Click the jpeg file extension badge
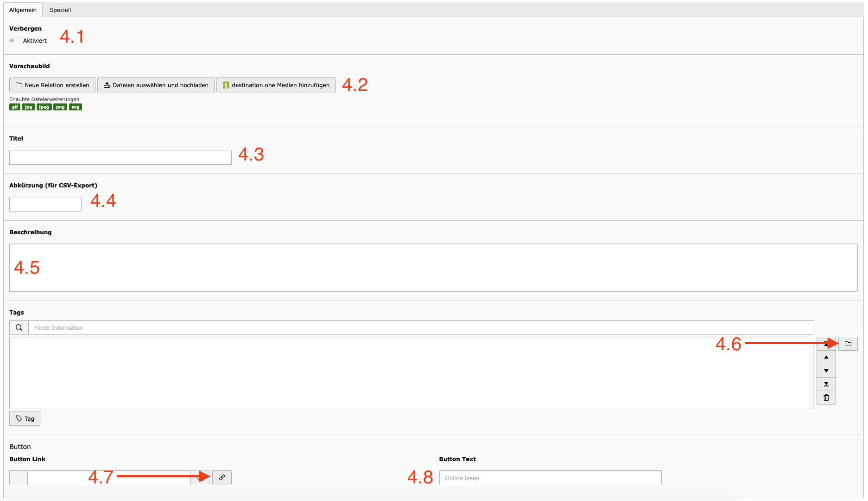868x501 pixels. point(44,107)
